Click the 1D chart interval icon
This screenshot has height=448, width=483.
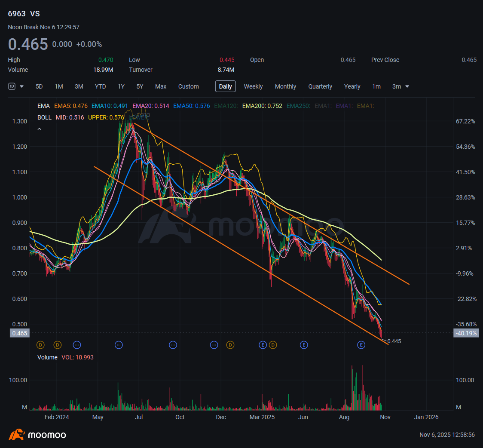click(x=12, y=86)
